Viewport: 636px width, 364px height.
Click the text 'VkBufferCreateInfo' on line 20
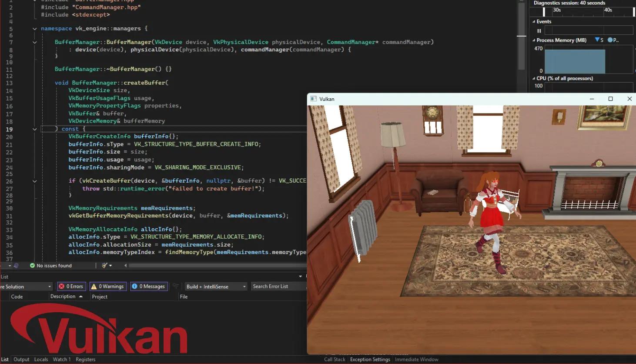tap(99, 136)
